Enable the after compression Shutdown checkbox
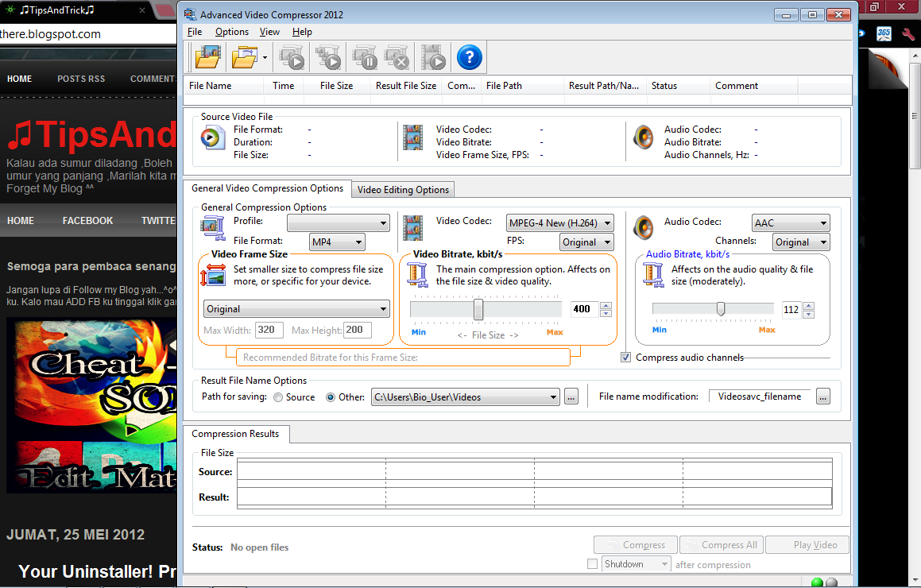921x588 pixels. [593, 564]
